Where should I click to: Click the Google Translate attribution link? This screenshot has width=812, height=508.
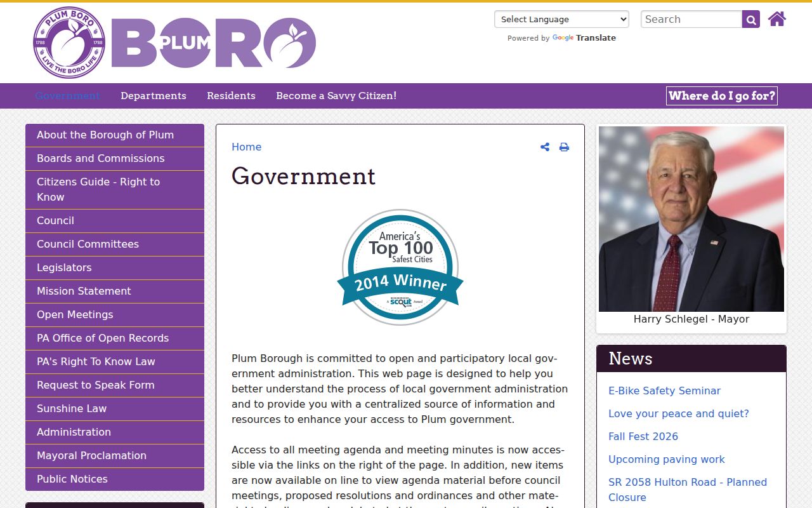tap(584, 38)
